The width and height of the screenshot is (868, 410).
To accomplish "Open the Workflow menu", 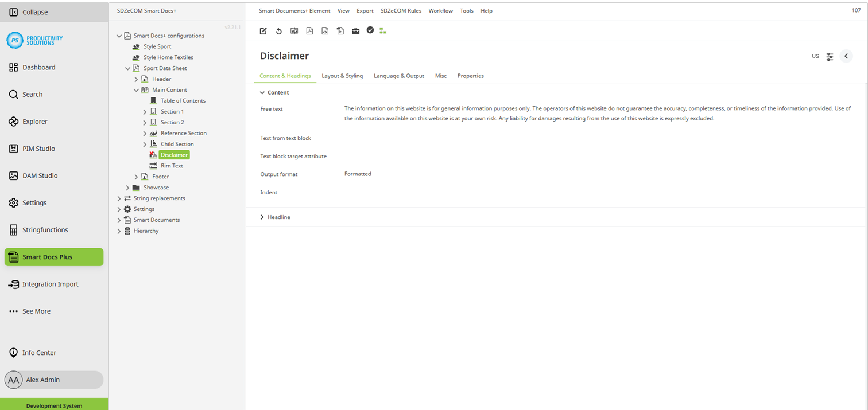I will pos(440,11).
